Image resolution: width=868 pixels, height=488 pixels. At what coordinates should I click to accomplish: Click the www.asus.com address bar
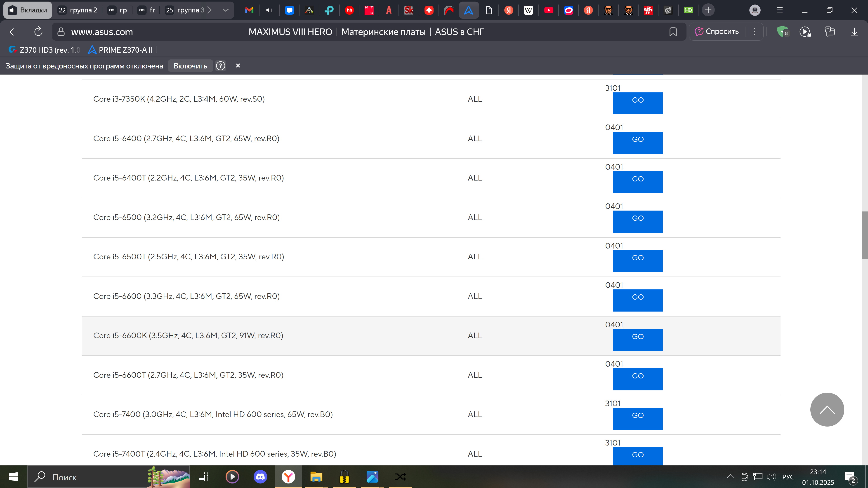tap(102, 32)
